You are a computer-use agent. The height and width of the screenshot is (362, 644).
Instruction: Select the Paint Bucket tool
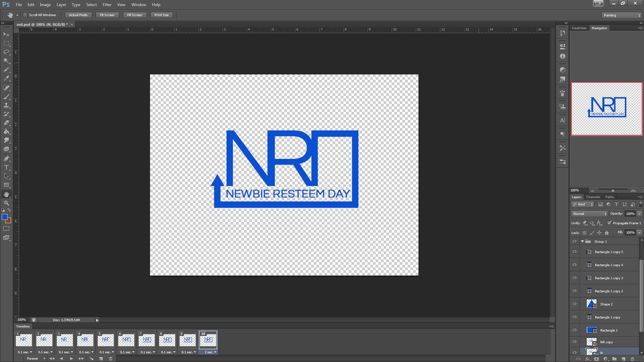tap(6, 131)
